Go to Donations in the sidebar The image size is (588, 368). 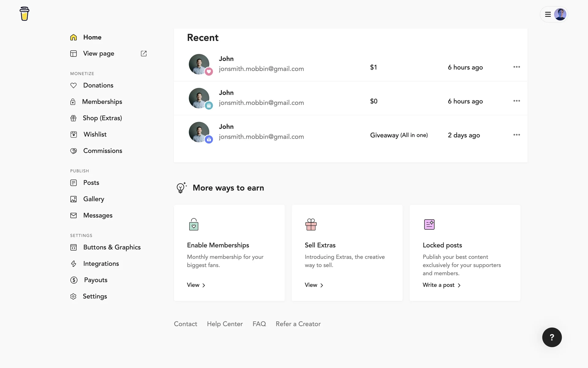(x=98, y=85)
